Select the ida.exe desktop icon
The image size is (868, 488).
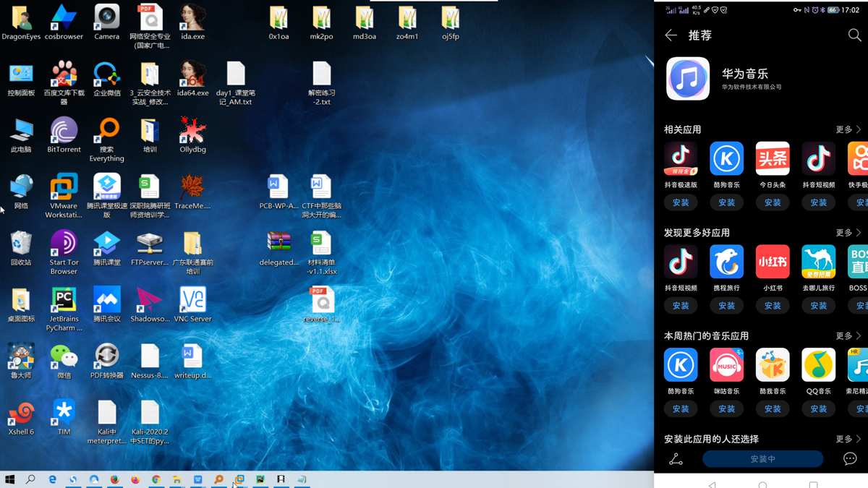(192, 22)
